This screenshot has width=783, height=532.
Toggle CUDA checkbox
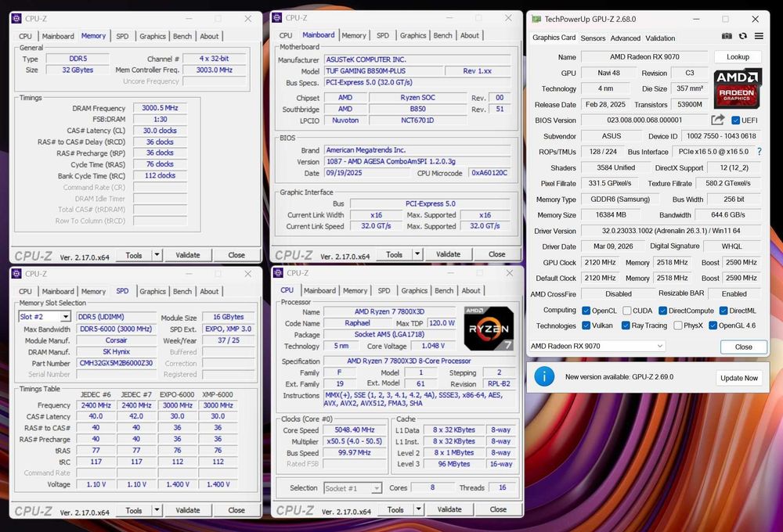(x=627, y=311)
